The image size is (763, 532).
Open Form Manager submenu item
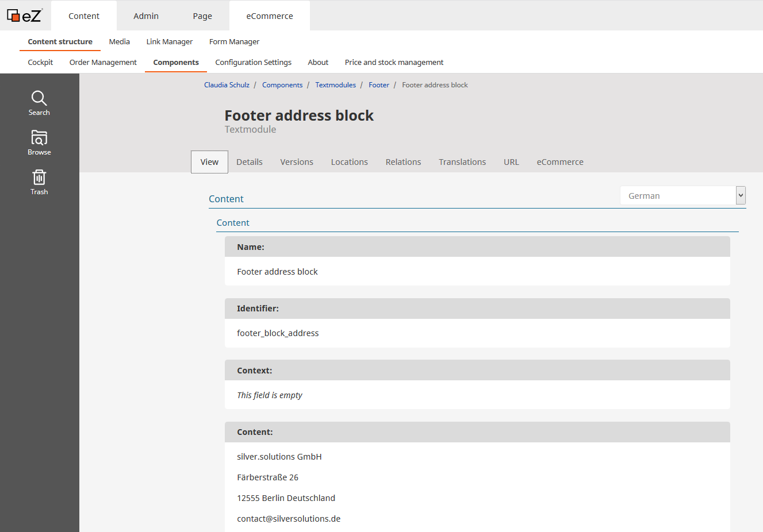(x=234, y=42)
